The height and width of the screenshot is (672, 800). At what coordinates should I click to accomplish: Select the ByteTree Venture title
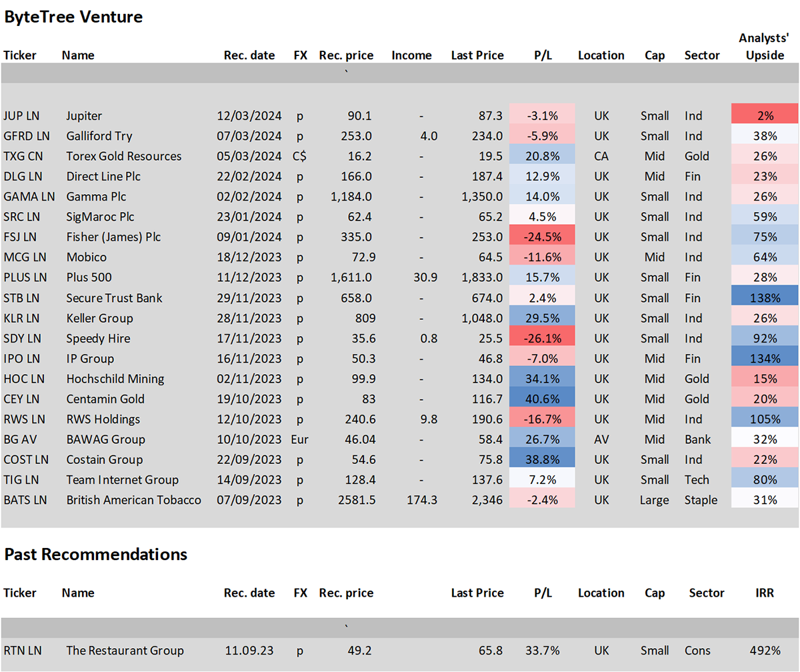click(73, 17)
